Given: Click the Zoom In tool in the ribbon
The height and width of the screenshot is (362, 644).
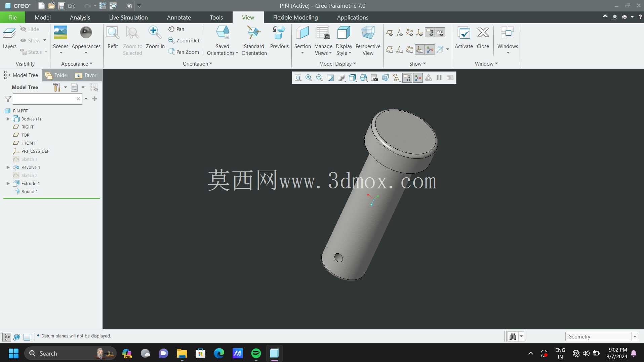Looking at the screenshot, I should pyautogui.click(x=155, y=38).
